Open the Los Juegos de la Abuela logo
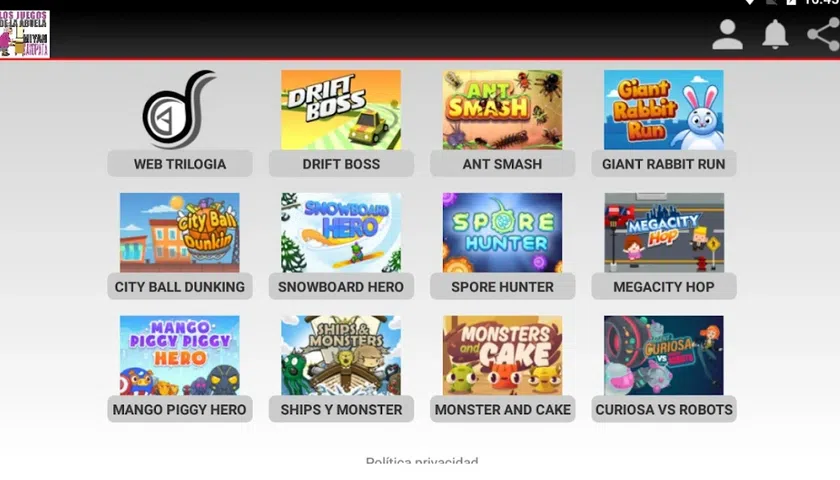Screen dimensions: 840x480 point(25,34)
